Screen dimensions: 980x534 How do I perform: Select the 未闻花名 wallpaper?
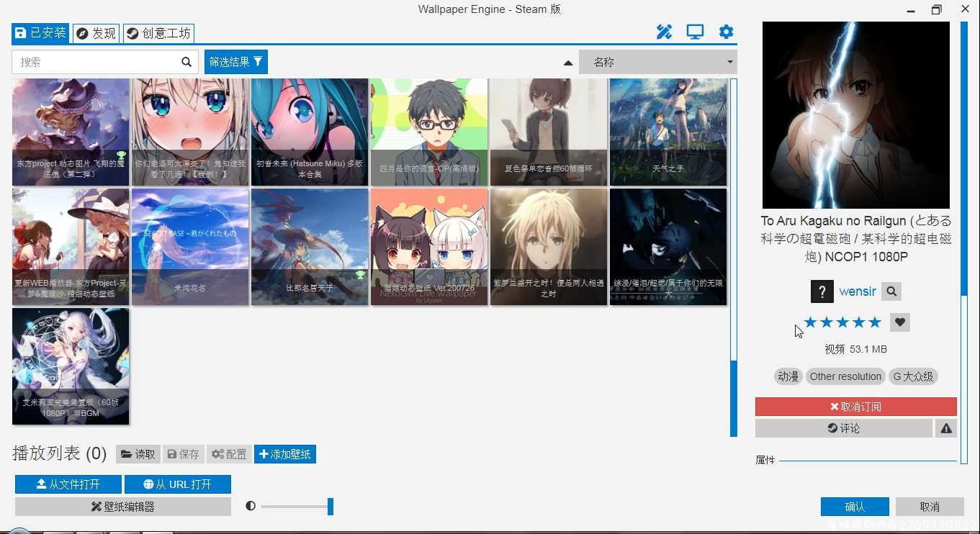190,247
